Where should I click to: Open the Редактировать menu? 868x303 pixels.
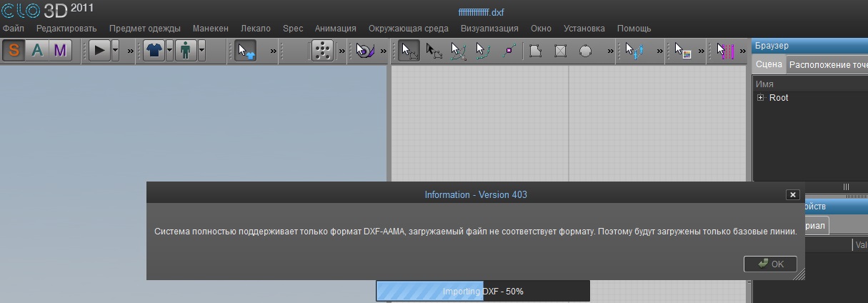[66, 29]
